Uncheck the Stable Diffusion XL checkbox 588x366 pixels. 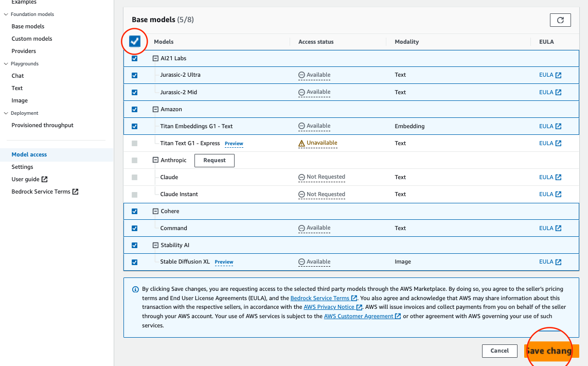135,263
